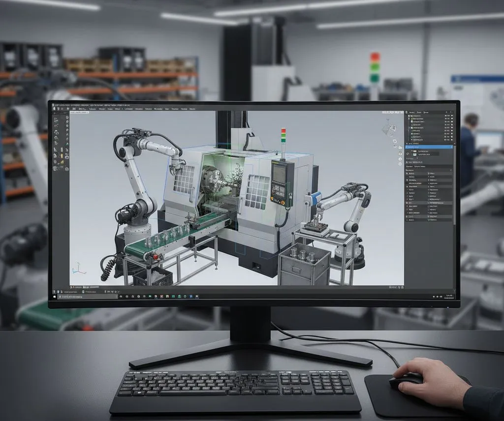
Task: Click the circular navigation icon directly below the view cube
Action: [x=394, y=142]
